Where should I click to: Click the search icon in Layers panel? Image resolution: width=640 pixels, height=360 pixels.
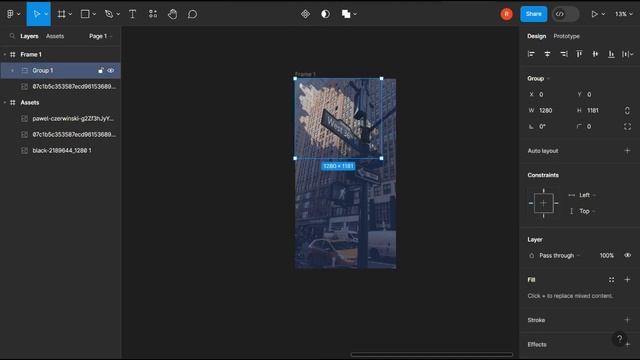tap(12, 36)
